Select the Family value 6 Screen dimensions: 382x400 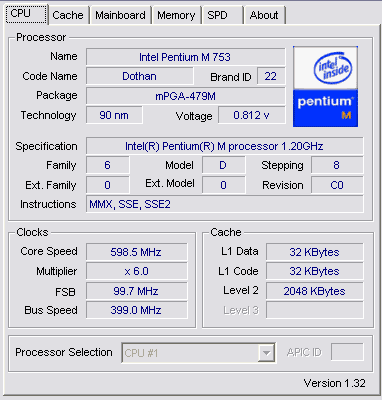[x=107, y=165]
